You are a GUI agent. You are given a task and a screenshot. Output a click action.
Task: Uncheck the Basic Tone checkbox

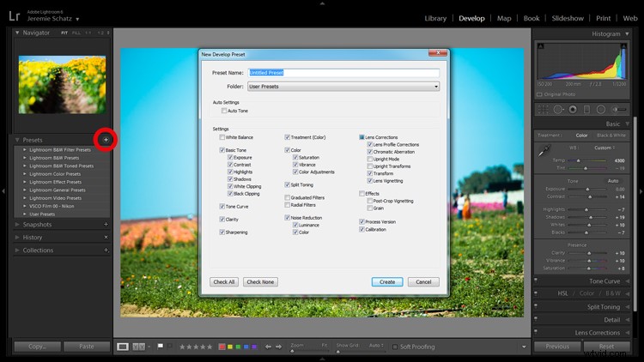point(222,150)
